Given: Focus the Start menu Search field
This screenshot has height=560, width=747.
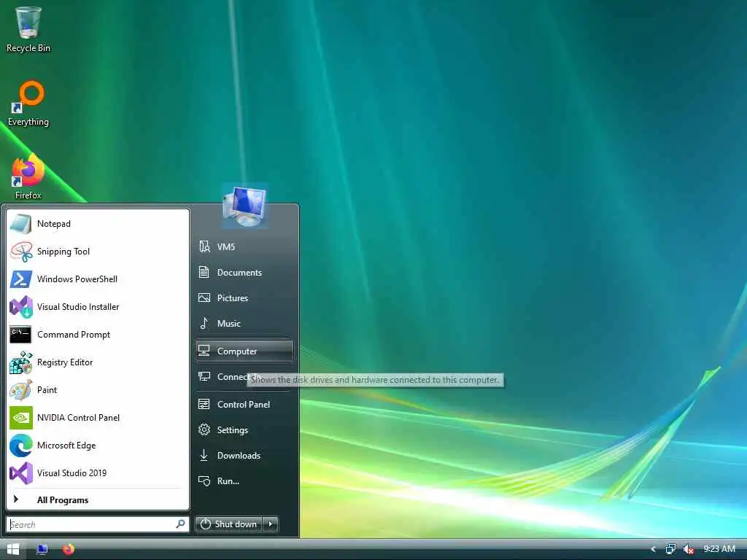Looking at the screenshot, I should [x=98, y=524].
